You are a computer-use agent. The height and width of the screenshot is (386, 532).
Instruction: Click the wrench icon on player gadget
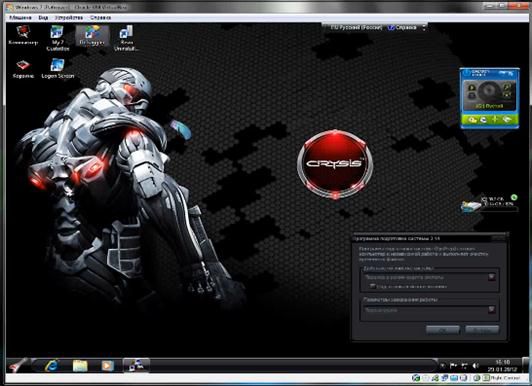(x=508, y=88)
